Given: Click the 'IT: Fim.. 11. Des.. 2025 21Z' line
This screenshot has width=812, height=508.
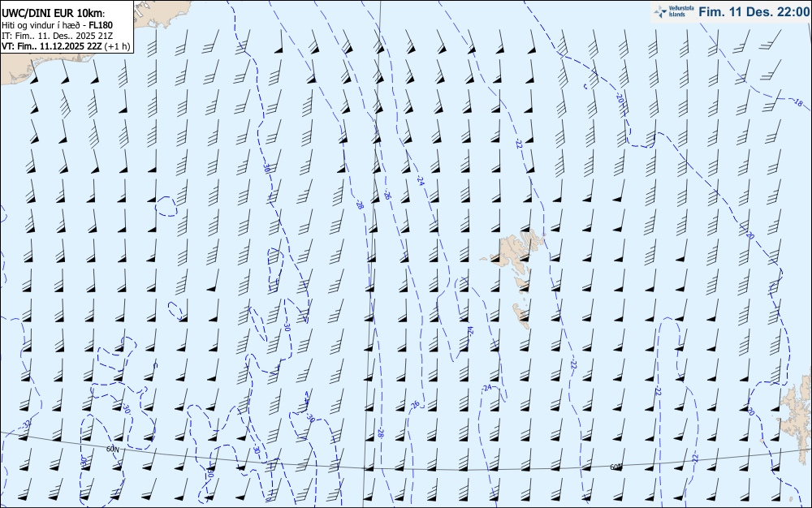Looking at the screenshot, I should pyautogui.click(x=57, y=36).
